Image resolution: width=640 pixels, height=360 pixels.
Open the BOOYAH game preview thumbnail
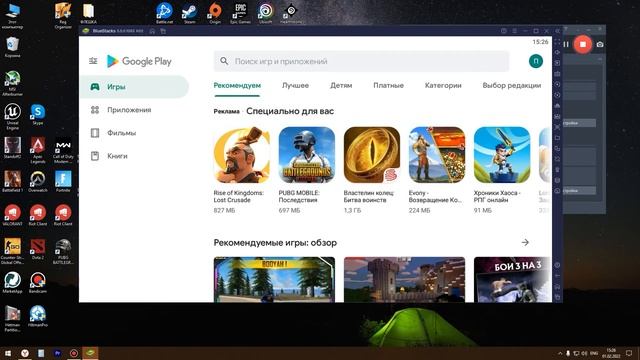point(274,280)
